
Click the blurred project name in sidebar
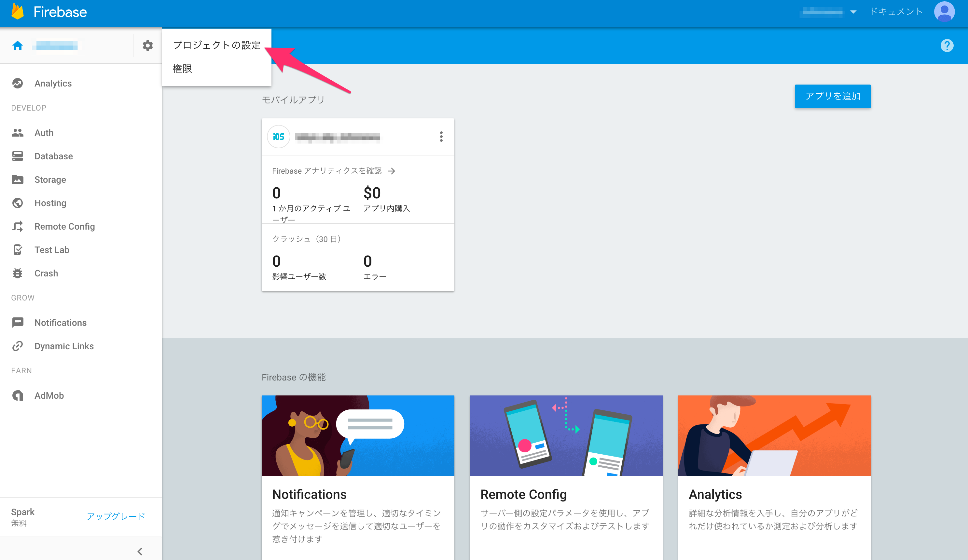[x=57, y=46]
